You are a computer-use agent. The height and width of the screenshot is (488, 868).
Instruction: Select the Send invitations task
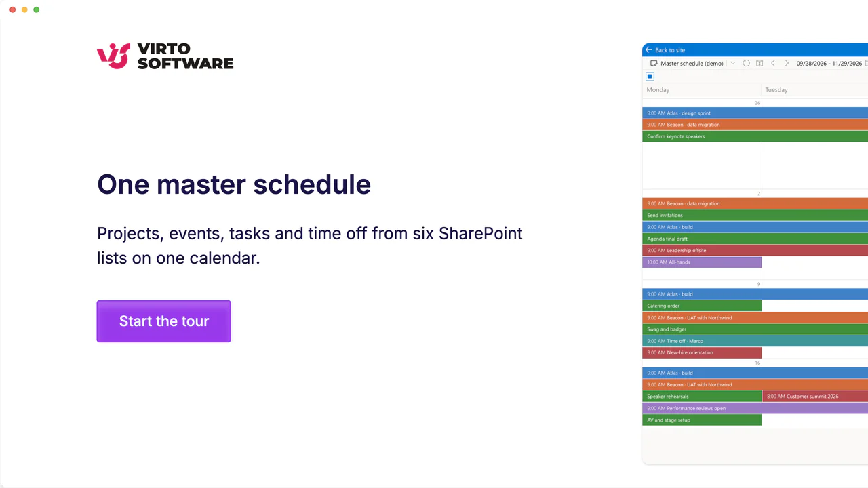755,216
